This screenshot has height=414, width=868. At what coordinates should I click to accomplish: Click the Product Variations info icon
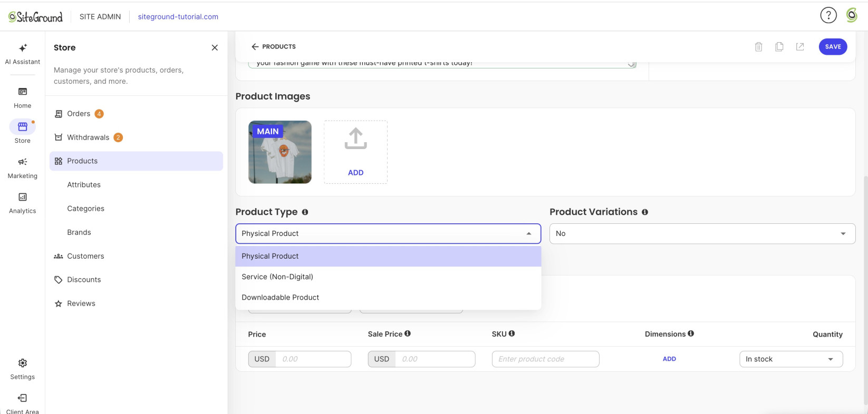click(645, 212)
